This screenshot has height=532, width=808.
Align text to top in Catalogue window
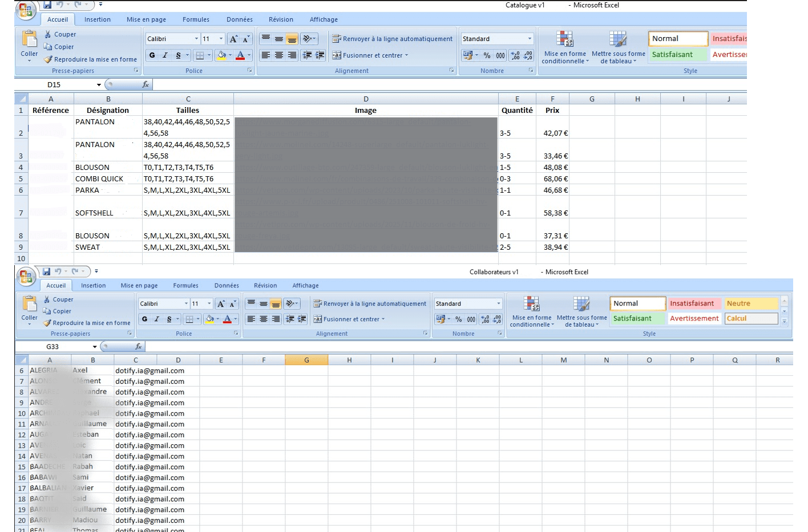click(265, 39)
